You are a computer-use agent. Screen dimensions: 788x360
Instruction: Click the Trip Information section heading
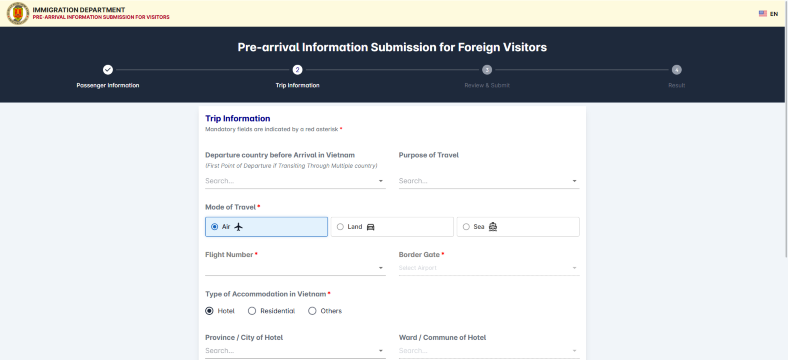238,119
